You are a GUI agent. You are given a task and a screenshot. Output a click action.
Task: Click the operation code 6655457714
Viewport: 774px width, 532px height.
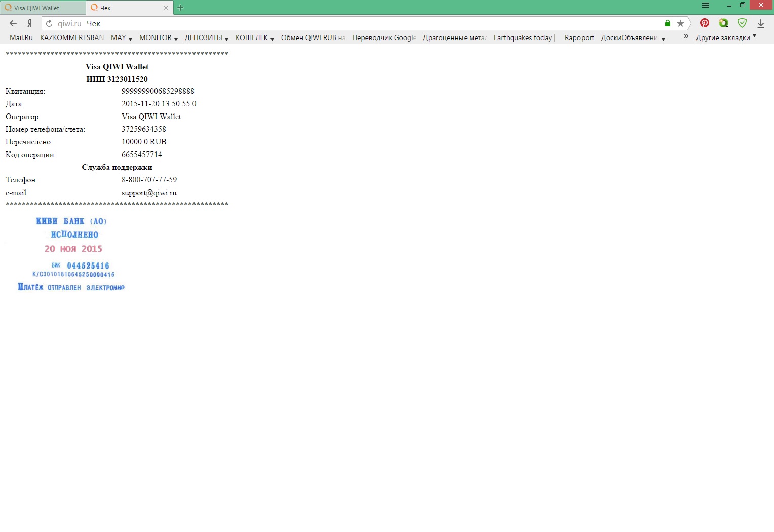coord(142,155)
